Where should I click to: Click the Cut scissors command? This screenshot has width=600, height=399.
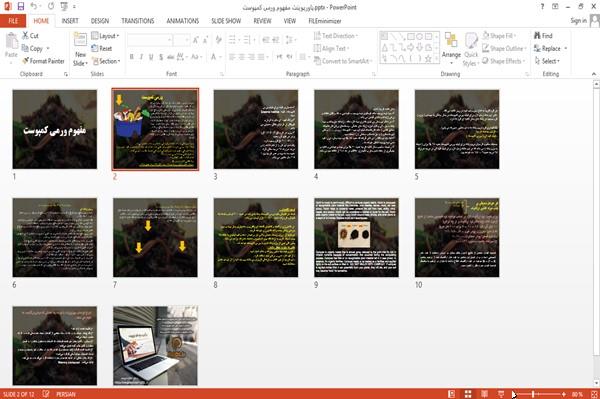tap(30, 36)
